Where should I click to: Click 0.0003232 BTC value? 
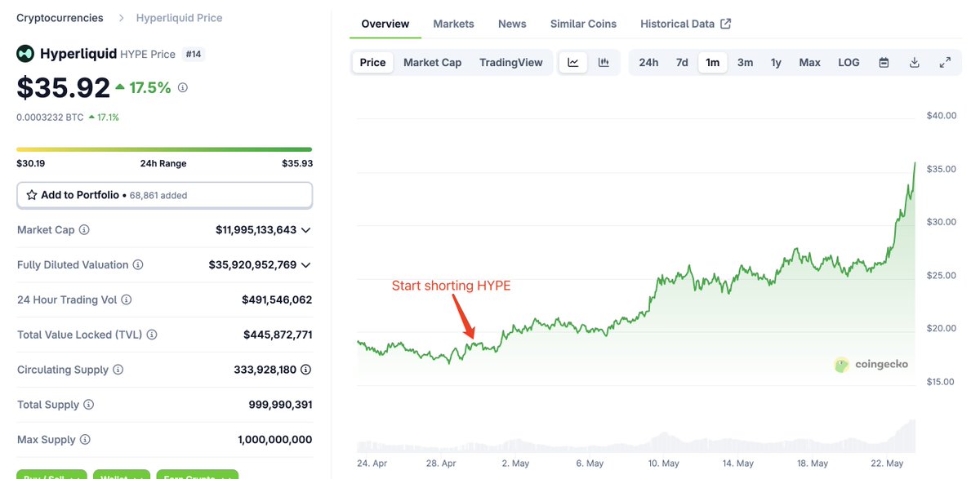pyautogui.click(x=50, y=118)
